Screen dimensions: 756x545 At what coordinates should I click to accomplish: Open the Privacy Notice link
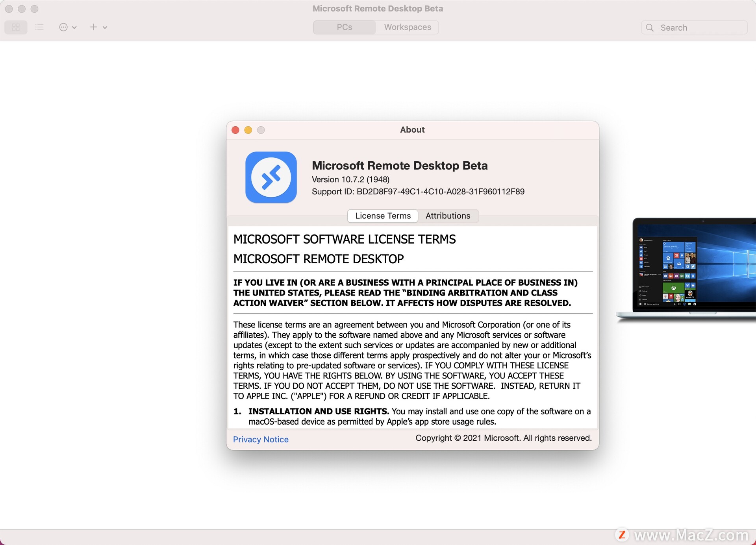(x=261, y=440)
